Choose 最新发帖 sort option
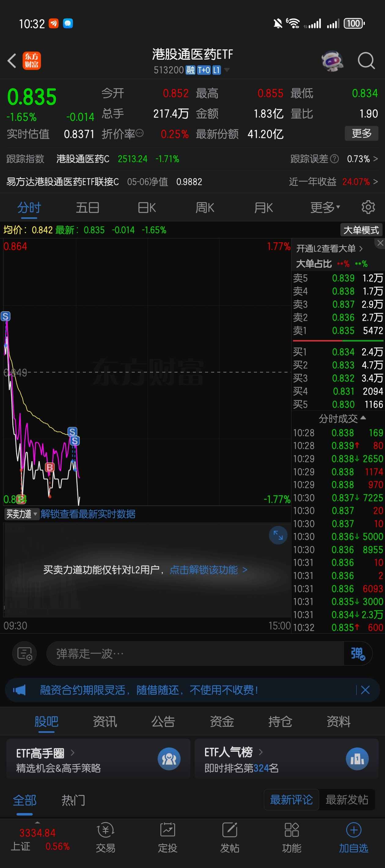The height and width of the screenshot is (868, 385). [347, 800]
